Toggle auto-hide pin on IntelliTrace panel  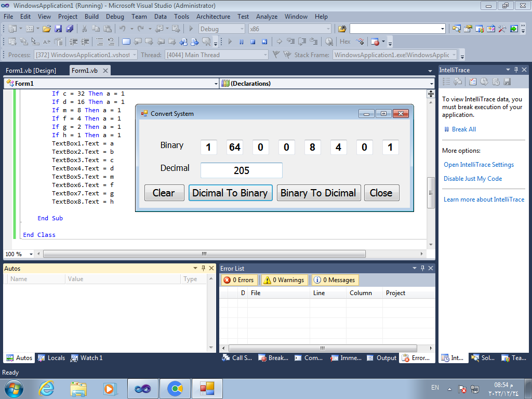516,70
